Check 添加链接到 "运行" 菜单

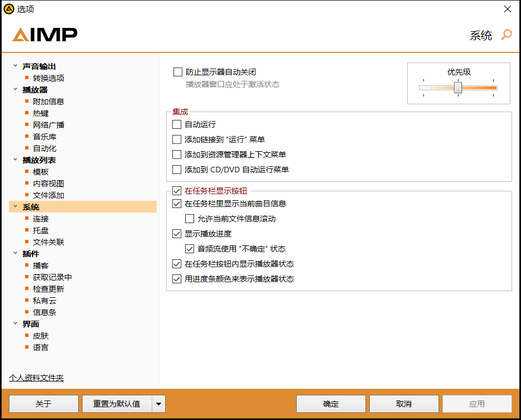click(x=177, y=139)
